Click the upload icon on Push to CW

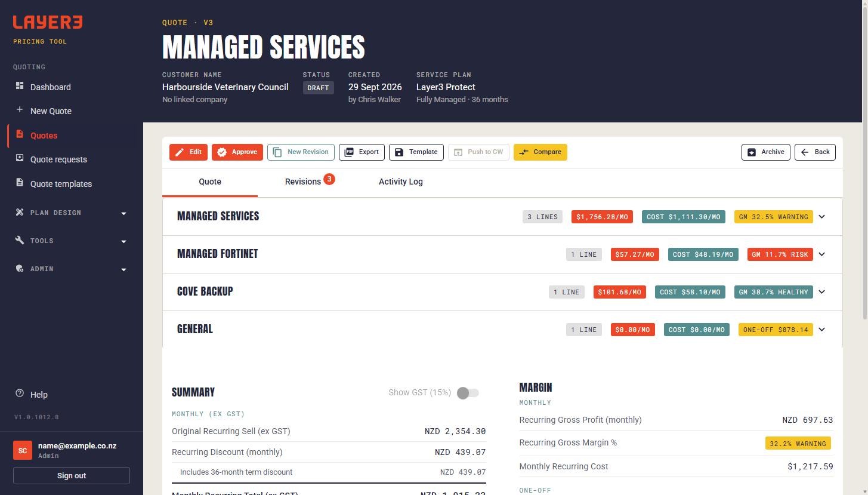[x=458, y=152]
